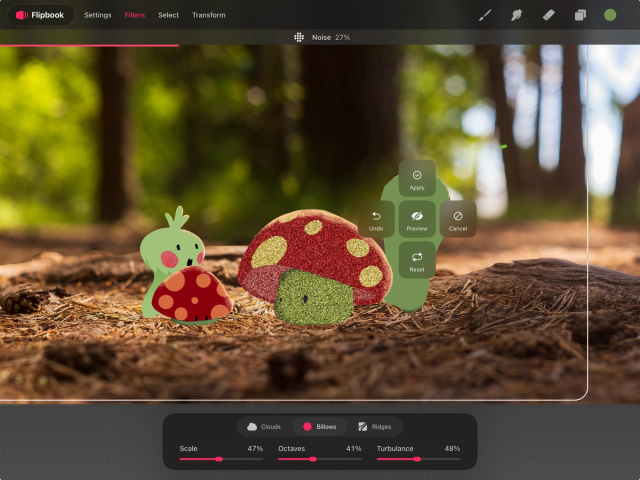Viewport: 640px width, 480px height.
Task: Open the Select menu
Action: point(169,15)
